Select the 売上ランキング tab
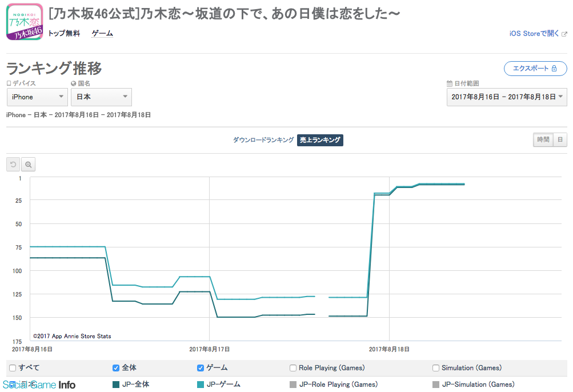Viewport: 573px width, 392px height. click(320, 140)
